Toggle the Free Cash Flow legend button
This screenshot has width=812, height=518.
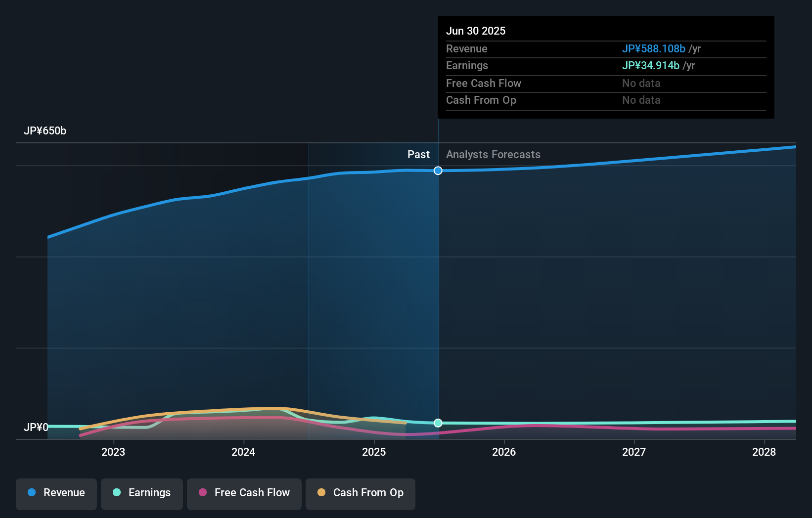[244, 494]
